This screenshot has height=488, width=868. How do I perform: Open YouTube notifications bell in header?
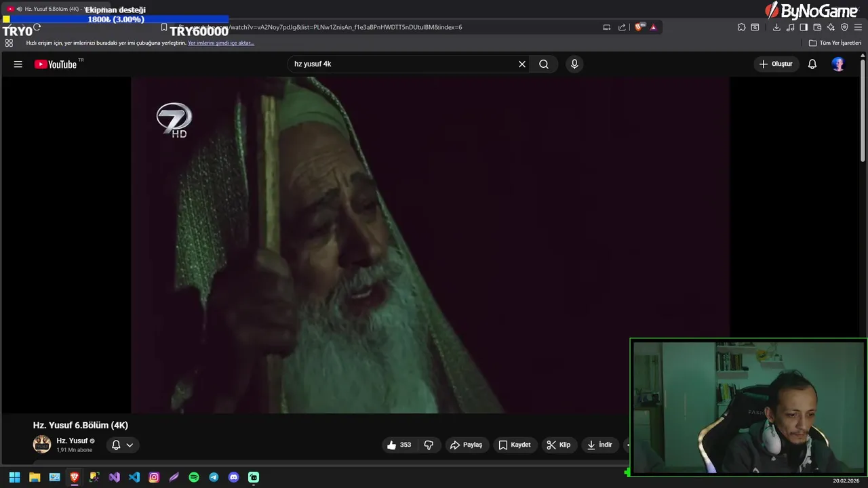click(x=812, y=64)
